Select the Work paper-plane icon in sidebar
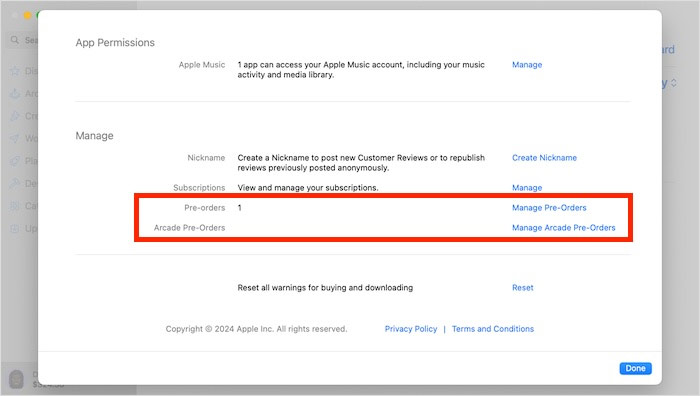 click(15, 138)
